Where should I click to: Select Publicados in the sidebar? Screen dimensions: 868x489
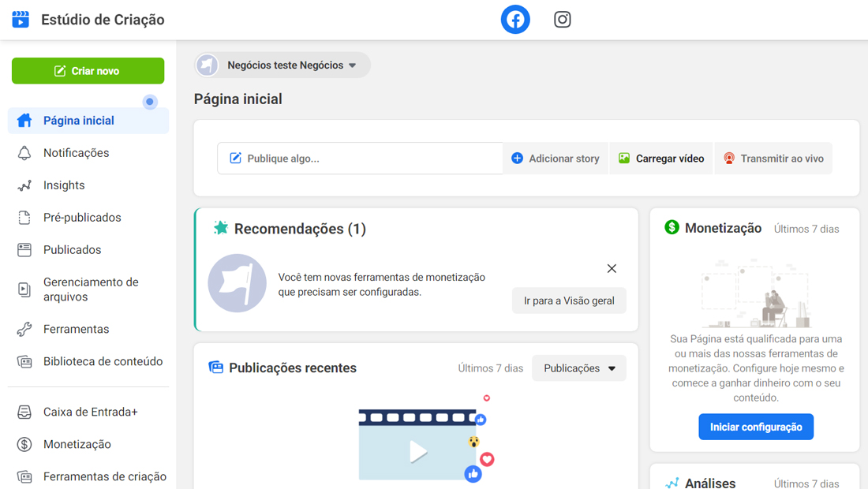coord(88,250)
